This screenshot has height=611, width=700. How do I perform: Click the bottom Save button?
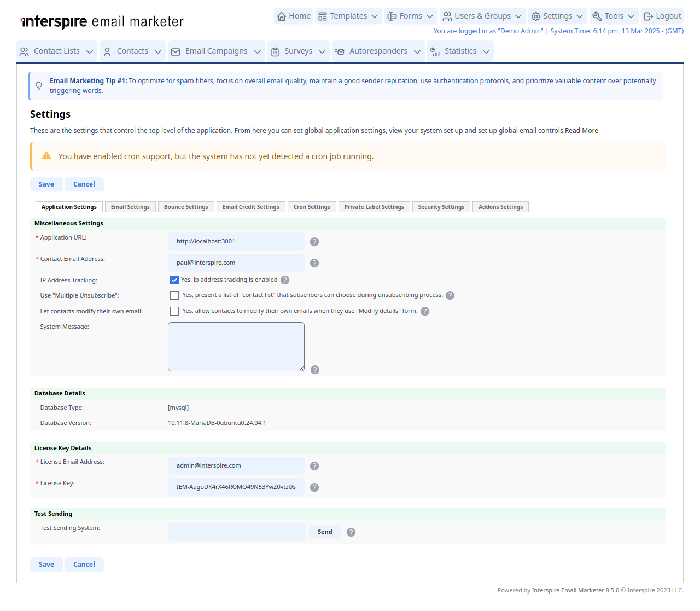coord(46,565)
